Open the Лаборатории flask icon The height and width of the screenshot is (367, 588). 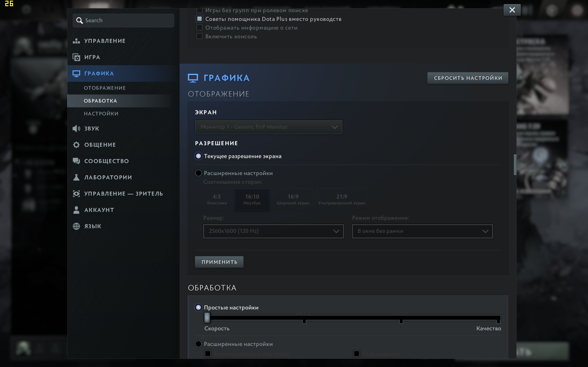pos(76,178)
